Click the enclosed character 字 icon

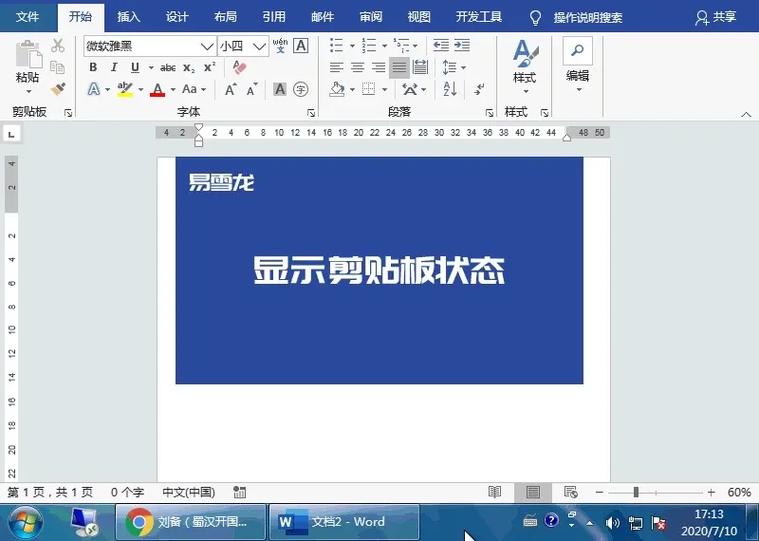click(x=301, y=89)
